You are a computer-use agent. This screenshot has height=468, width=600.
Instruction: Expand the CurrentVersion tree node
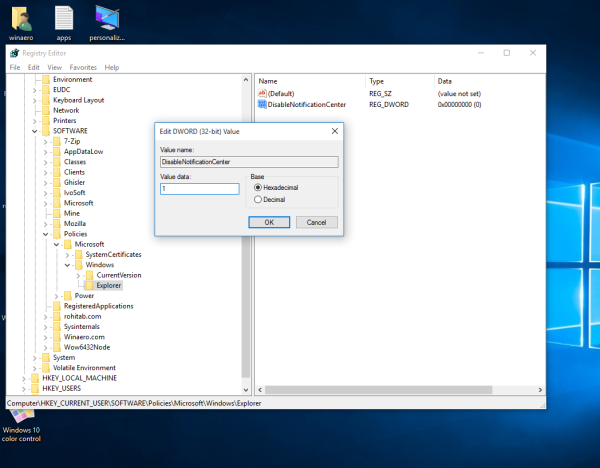(x=78, y=276)
